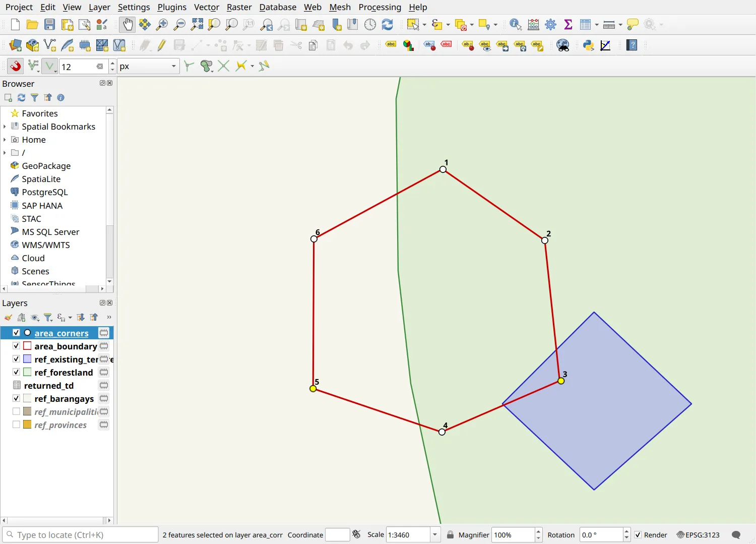Open the snapping tolerance px unit dropdown

[148, 66]
